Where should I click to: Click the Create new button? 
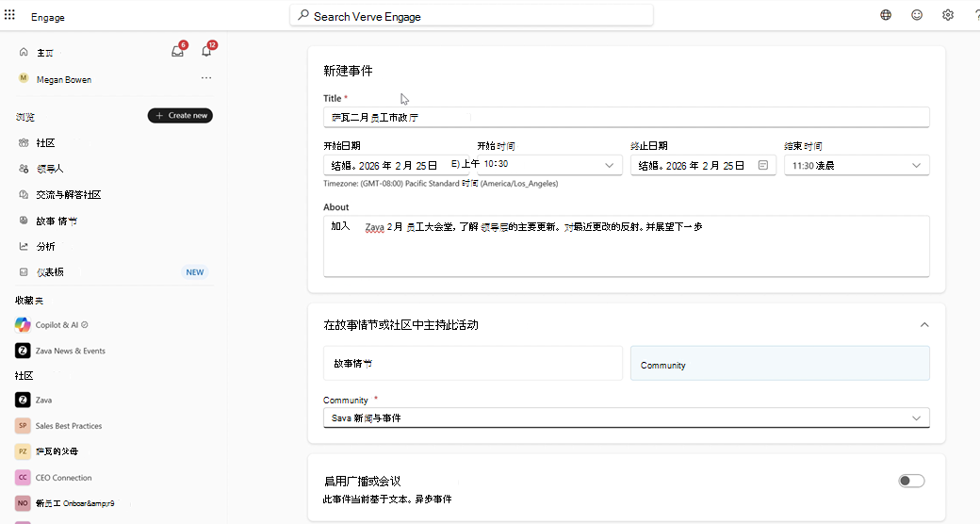tap(180, 115)
